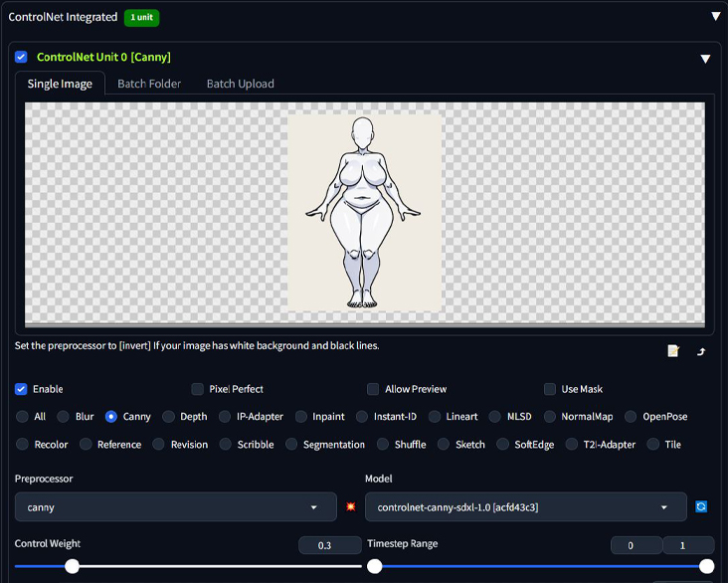The image size is (728, 583).
Task: Toggle the ControlNet Unit 0 checkbox
Action: pos(21,57)
